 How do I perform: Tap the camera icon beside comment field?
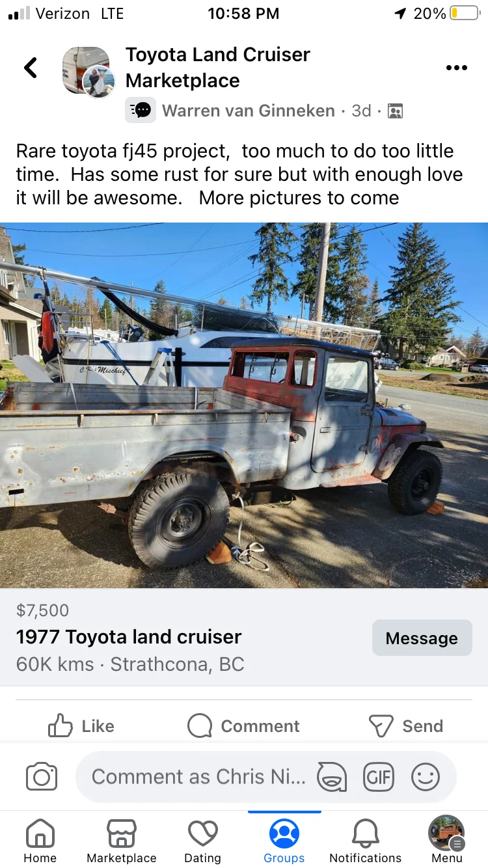[42, 777]
